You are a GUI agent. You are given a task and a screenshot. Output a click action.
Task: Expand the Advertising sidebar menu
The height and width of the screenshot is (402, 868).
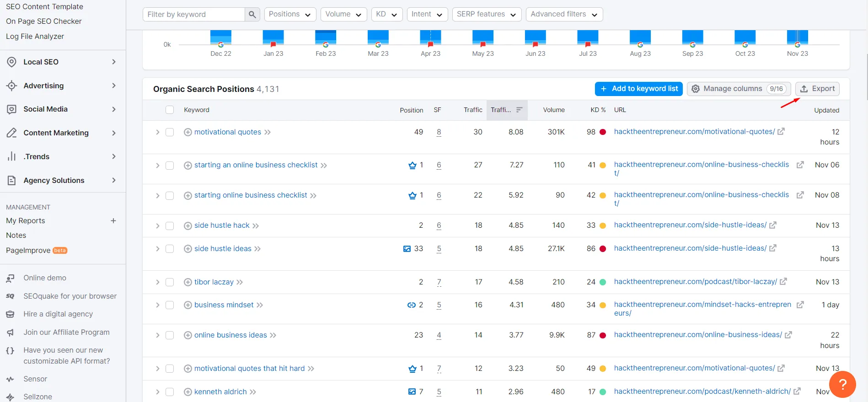tap(114, 86)
